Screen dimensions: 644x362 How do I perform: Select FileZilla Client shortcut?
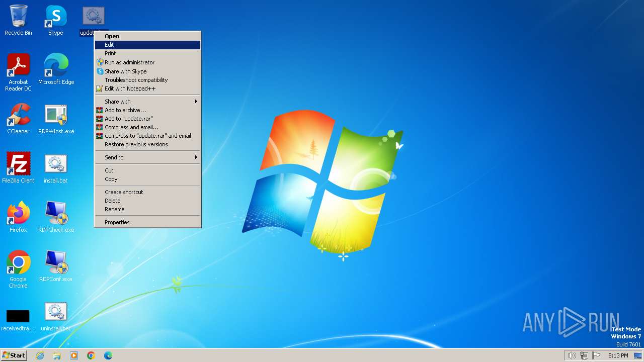point(18,168)
